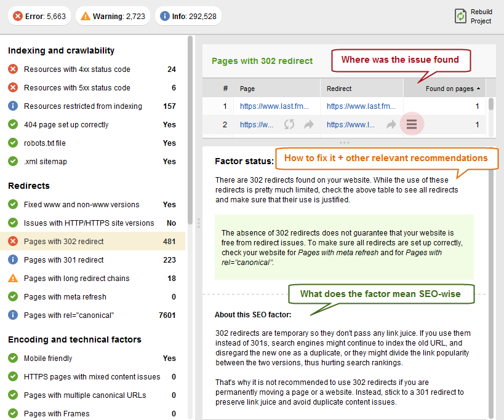
Task: Open the row 2 Page link https://w...
Action: 257,125
